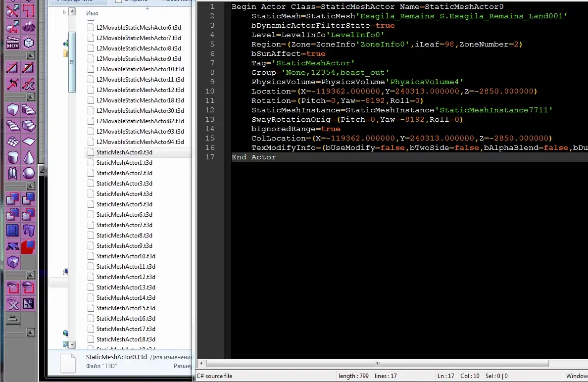Click Show All Actors crossed-eye icon
Image resolution: width=588 pixels, height=382 pixels.
tap(12, 304)
